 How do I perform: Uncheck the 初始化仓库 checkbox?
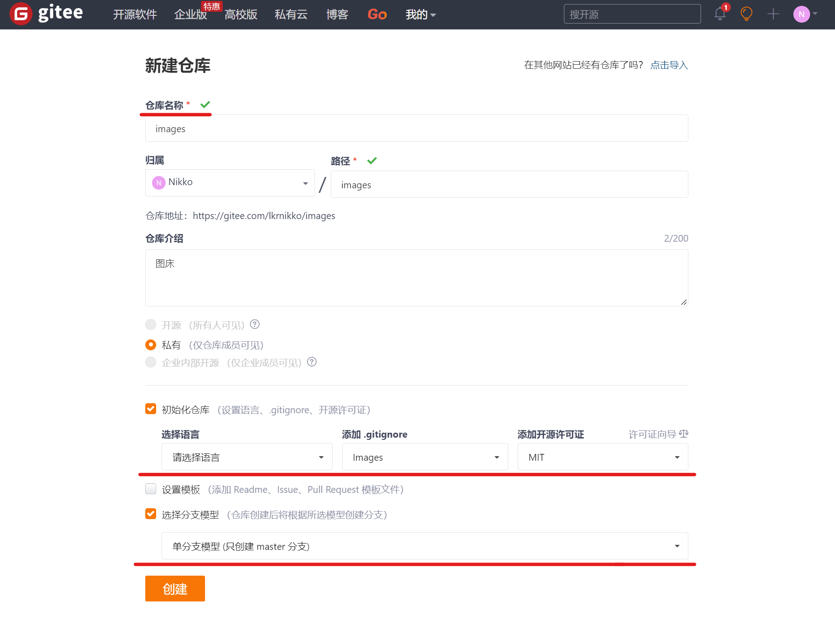[150, 409]
